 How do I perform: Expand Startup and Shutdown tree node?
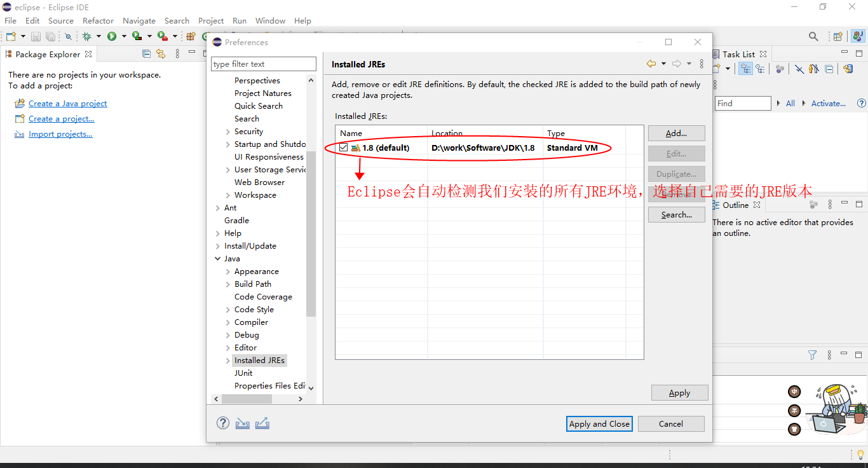tap(228, 144)
